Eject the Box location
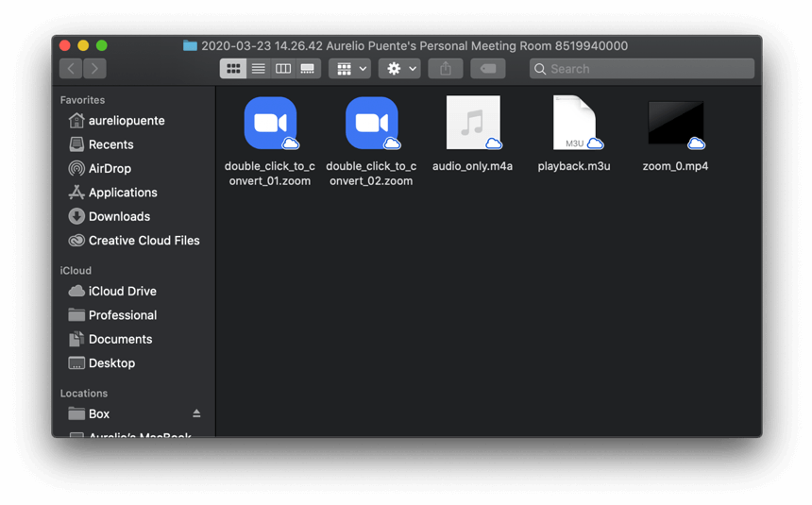 coord(196,413)
